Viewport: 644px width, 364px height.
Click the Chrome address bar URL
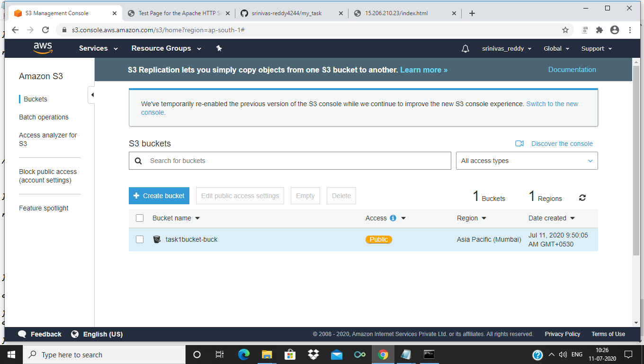coord(158,30)
